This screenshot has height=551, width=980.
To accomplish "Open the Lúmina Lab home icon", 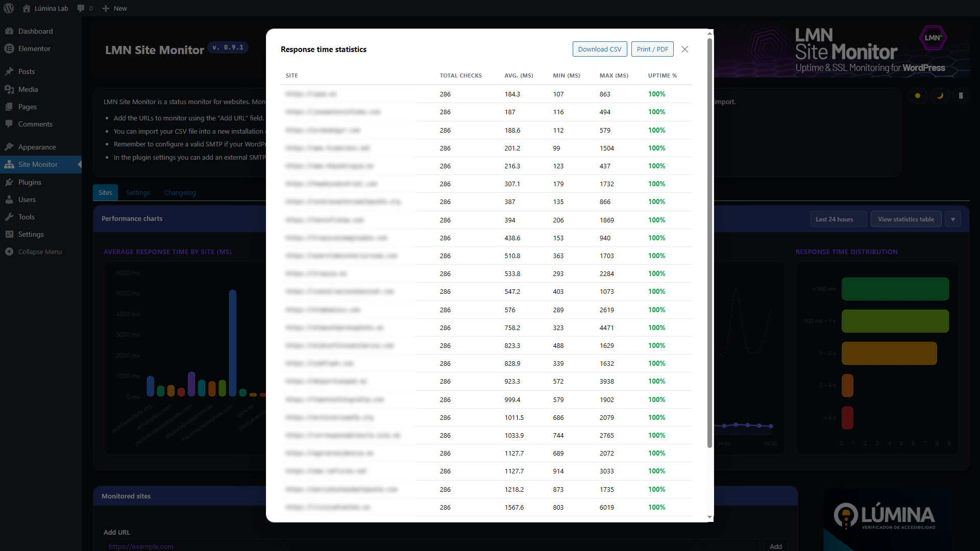I will (x=27, y=8).
